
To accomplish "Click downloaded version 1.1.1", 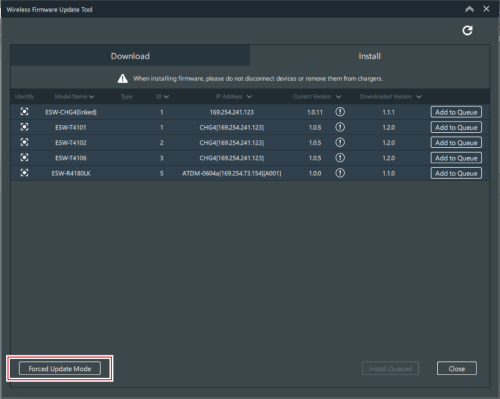I will 388,112.
